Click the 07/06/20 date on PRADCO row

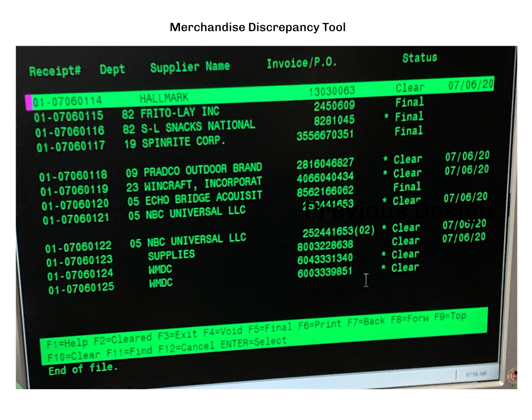[x=467, y=156]
